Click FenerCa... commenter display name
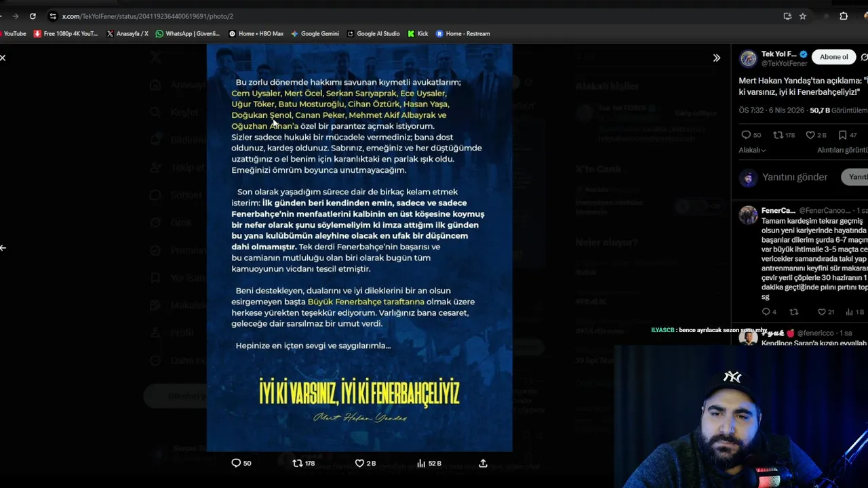Screen dimensions: 868x488 point(778,211)
